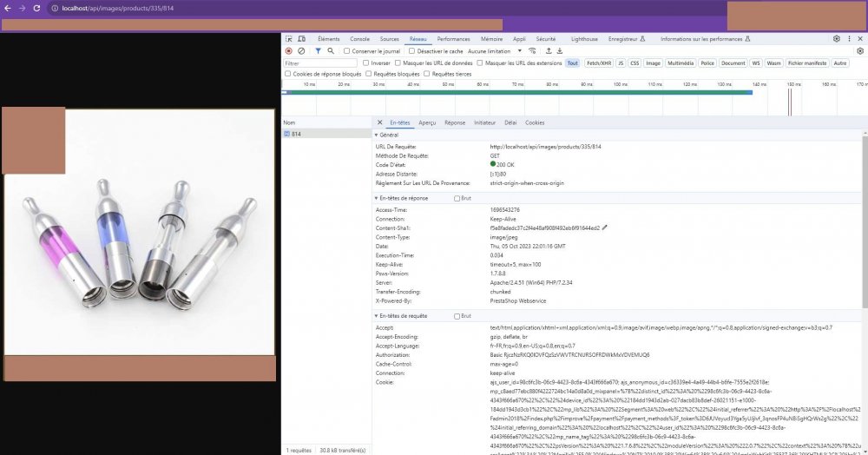The width and height of the screenshot is (868, 455).
Task: Filter requests by Multimédia type
Action: click(681, 63)
